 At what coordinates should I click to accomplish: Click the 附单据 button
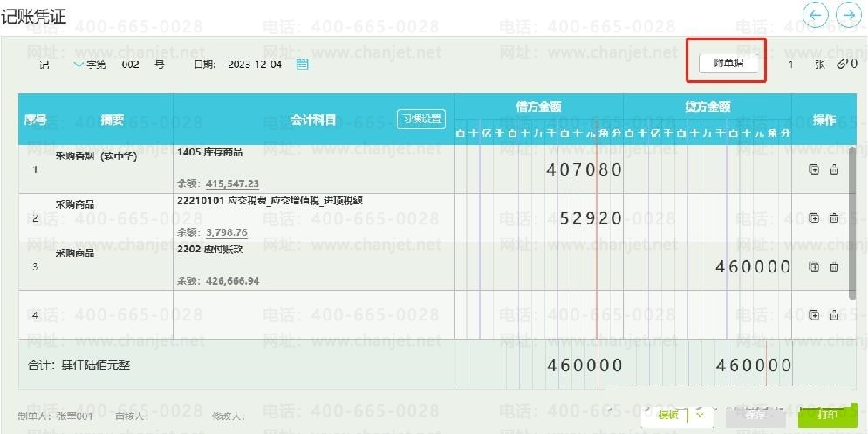[x=728, y=64]
